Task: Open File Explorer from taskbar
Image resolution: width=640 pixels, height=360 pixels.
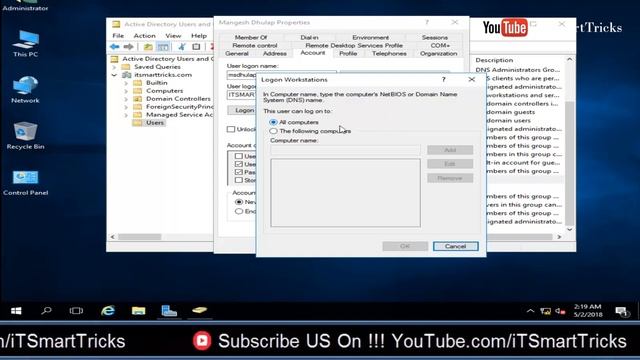Action: [x=138, y=311]
